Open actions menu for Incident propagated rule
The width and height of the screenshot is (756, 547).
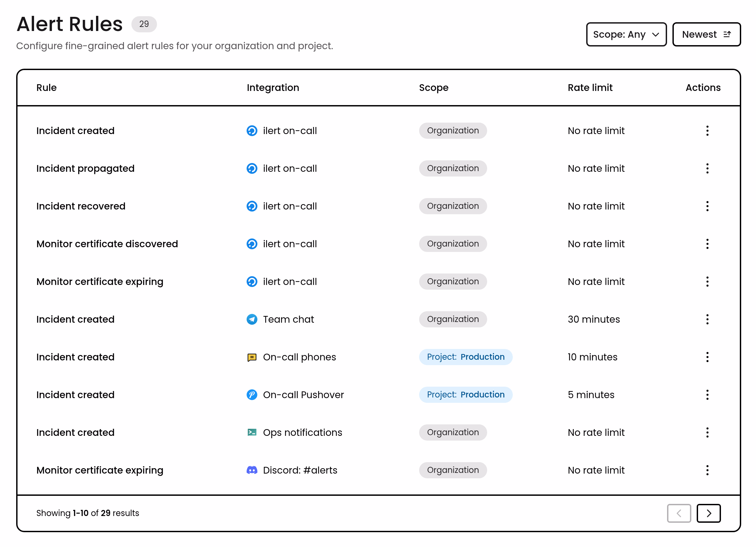[x=707, y=168]
